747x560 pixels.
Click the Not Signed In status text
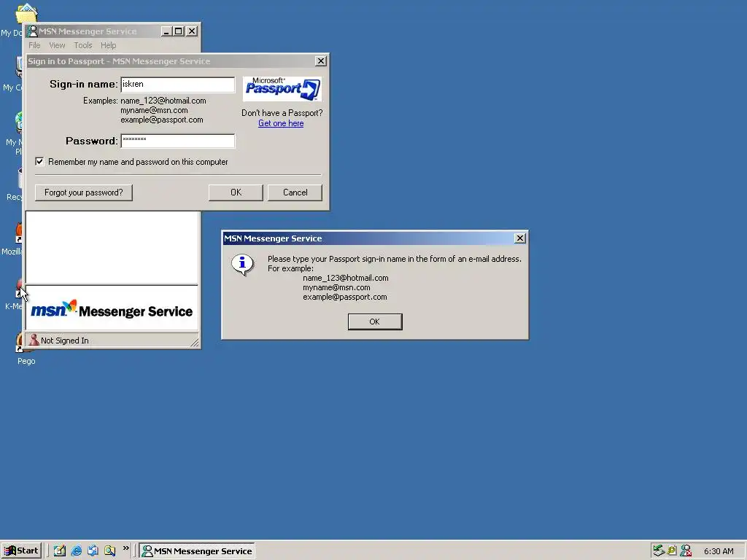click(65, 341)
